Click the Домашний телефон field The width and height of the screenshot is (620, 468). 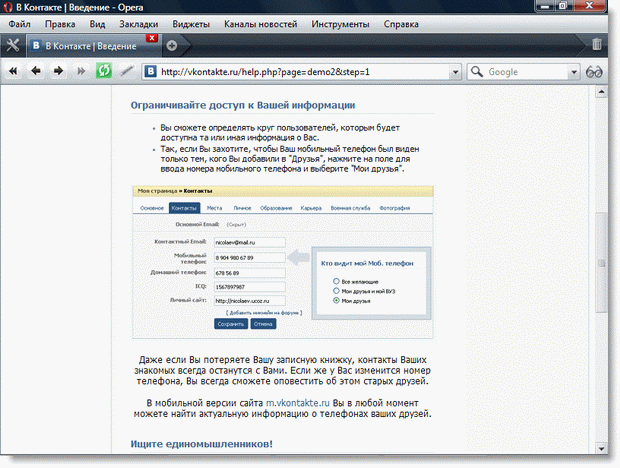click(250, 273)
